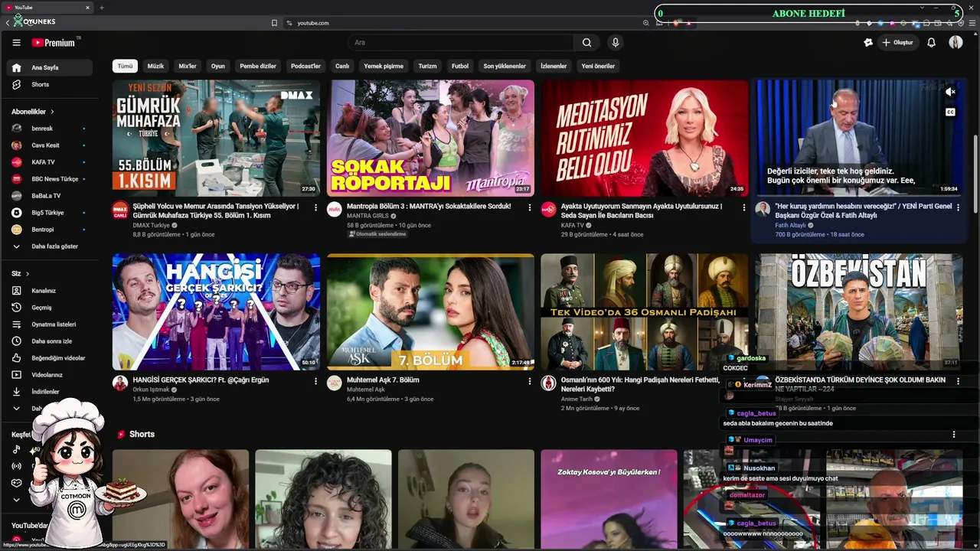Select the Yemek pişirme filter chip
Screen dimensions: 980x551
coord(384,66)
